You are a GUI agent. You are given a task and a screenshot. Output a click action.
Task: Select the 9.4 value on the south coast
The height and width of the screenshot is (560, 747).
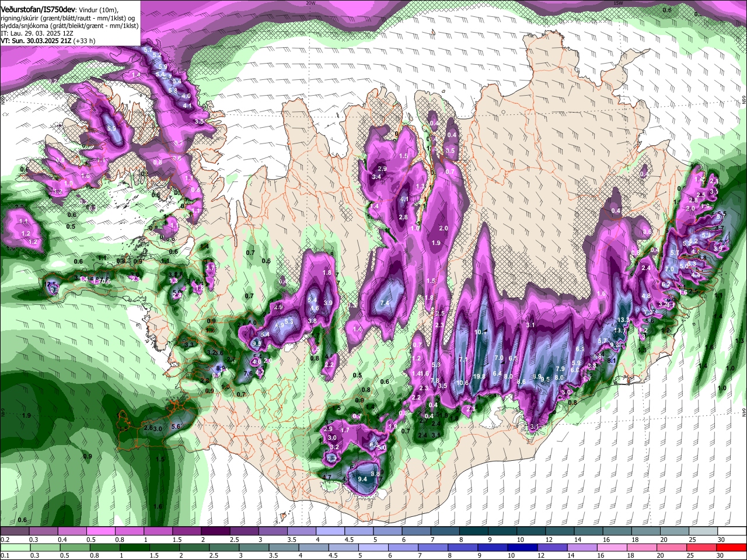(x=362, y=479)
